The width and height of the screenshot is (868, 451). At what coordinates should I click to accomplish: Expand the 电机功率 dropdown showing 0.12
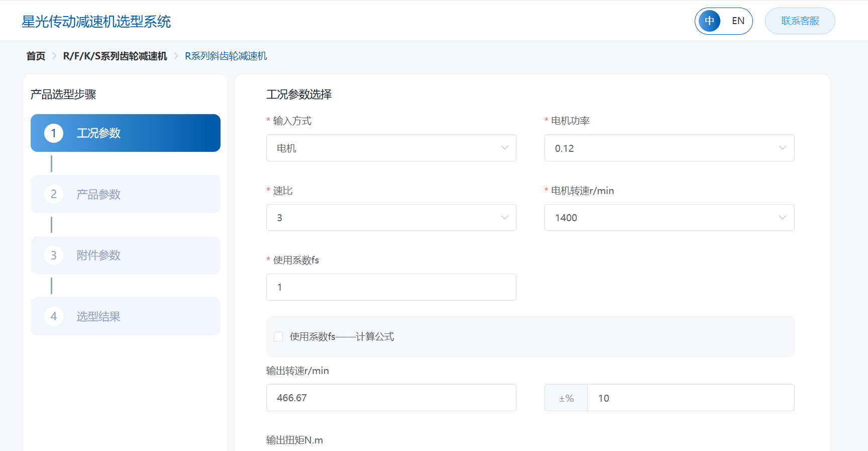[669, 148]
